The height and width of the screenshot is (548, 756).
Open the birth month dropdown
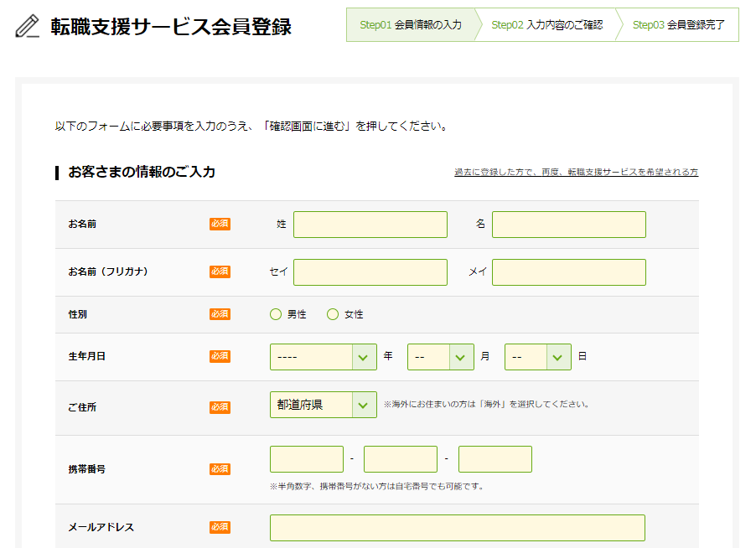tap(441, 357)
